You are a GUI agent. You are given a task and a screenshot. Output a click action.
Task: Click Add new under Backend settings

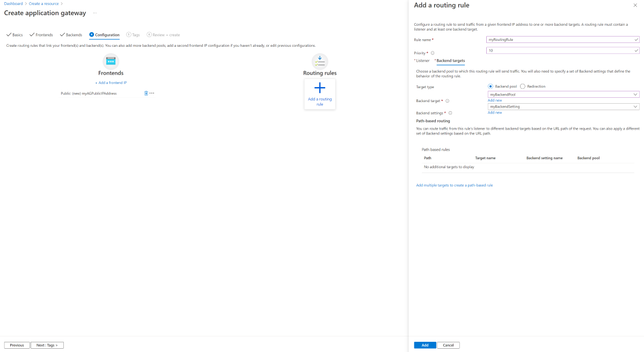[495, 112]
